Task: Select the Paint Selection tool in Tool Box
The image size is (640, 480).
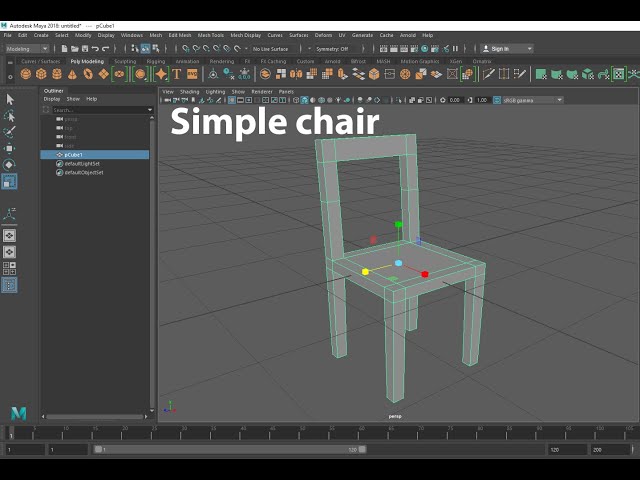Action: click(x=9, y=132)
